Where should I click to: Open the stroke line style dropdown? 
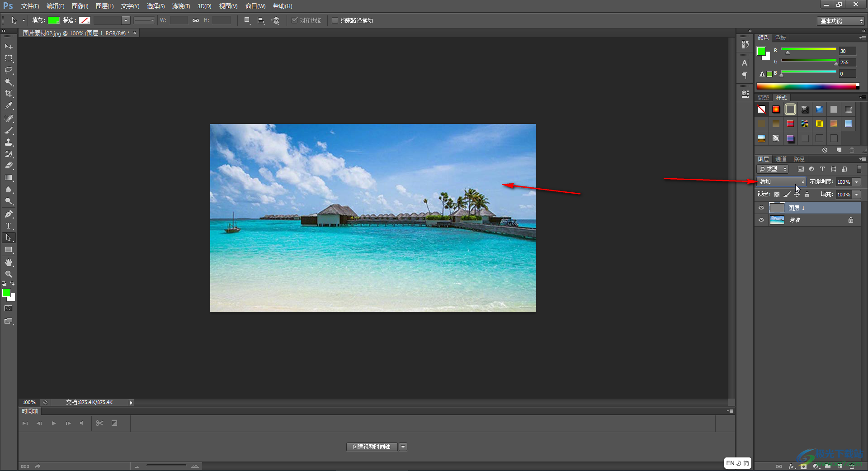click(x=144, y=20)
